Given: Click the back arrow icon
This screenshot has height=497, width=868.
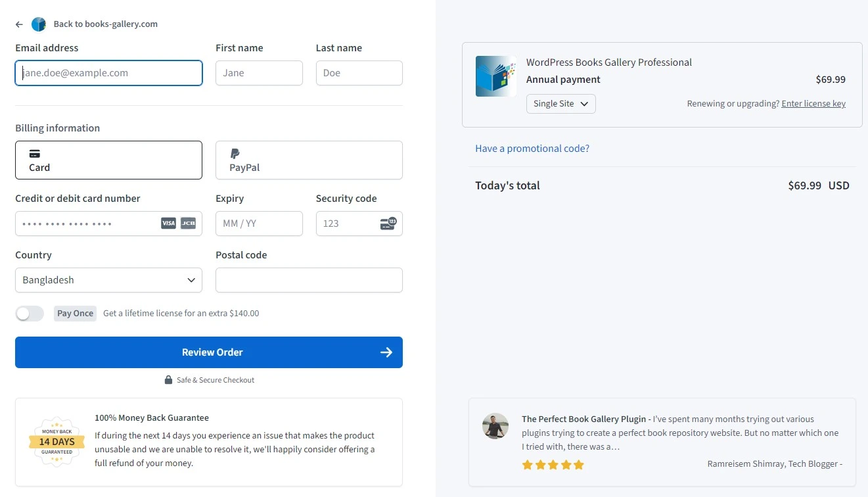Looking at the screenshot, I should (x=19, y=24).
